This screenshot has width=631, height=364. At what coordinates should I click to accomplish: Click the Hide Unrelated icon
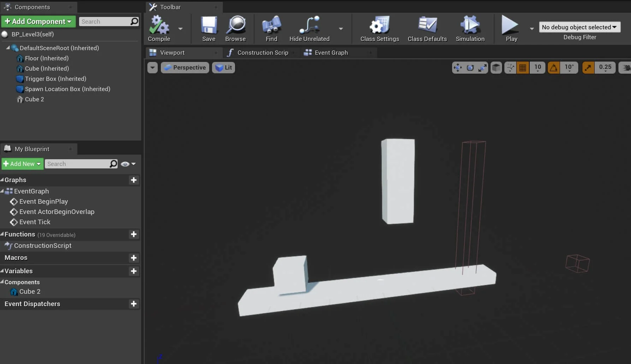[309, 26]
